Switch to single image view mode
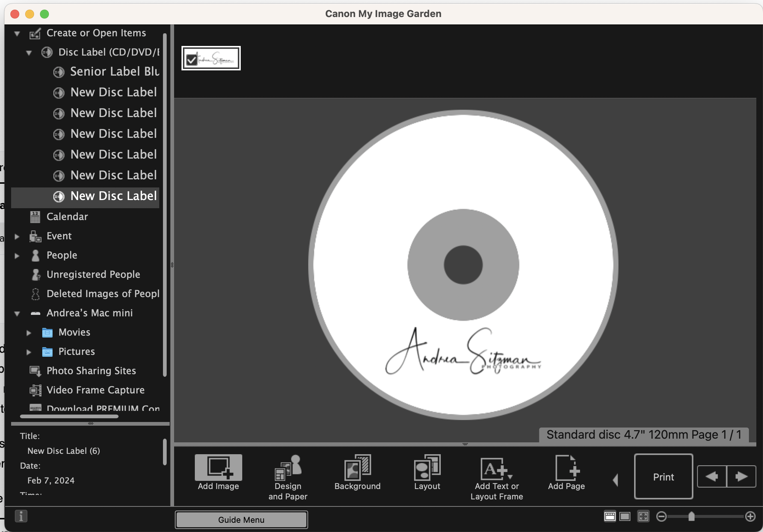The width and height of the screenshot is (763, 532). [626, 516]
